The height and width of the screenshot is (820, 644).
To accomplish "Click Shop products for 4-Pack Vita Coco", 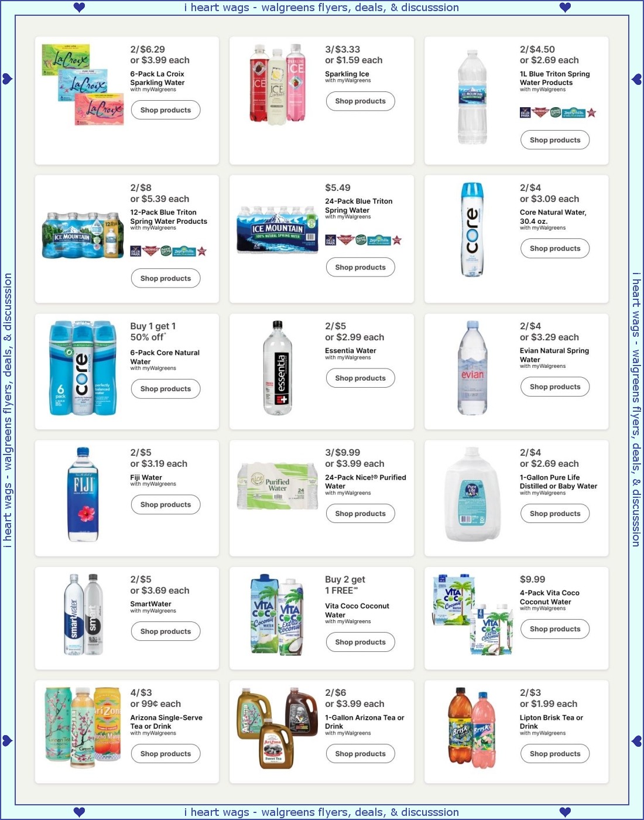I will [x=555, y=629].
